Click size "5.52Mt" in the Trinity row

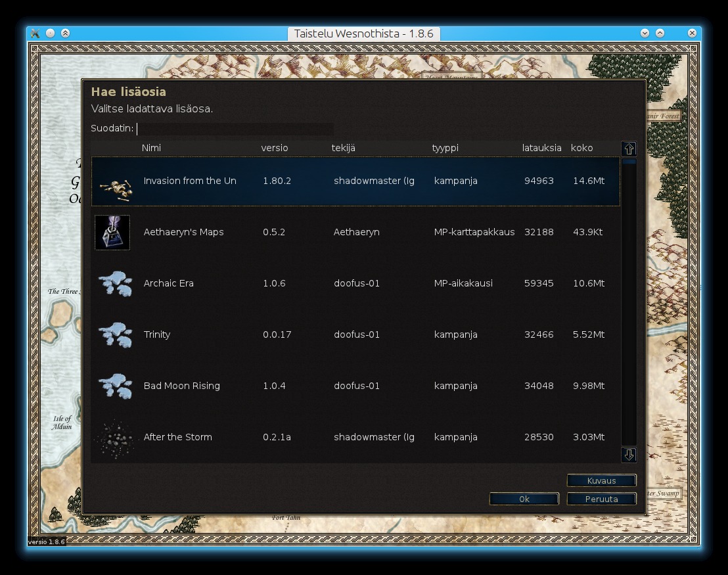(x=589, y=334)
